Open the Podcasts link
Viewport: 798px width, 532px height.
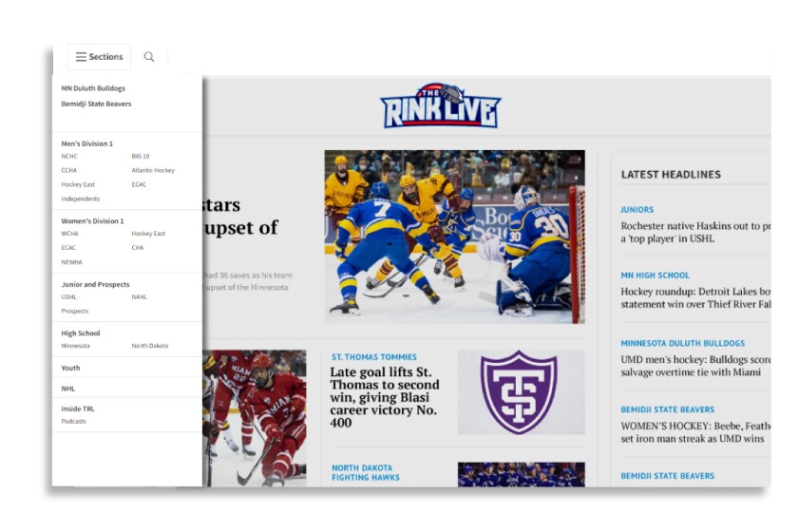(x=74, y=421)
